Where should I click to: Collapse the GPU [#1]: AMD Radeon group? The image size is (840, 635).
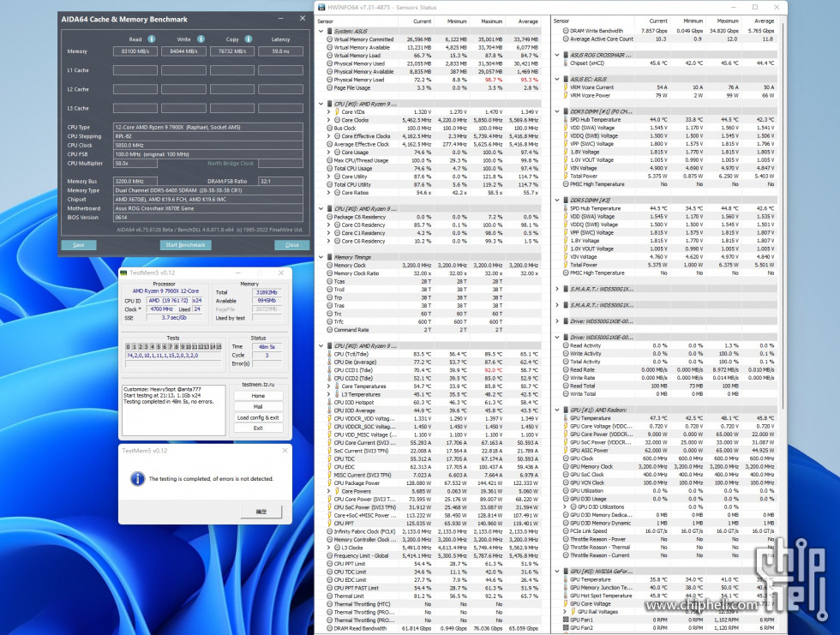[x=558, y=410]
